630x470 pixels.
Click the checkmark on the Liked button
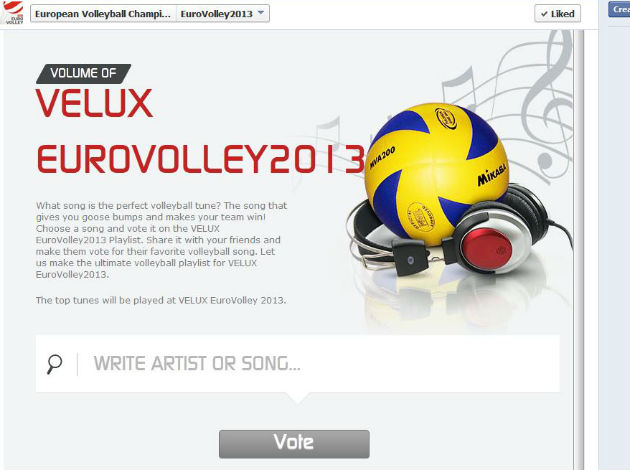[544, 14]
